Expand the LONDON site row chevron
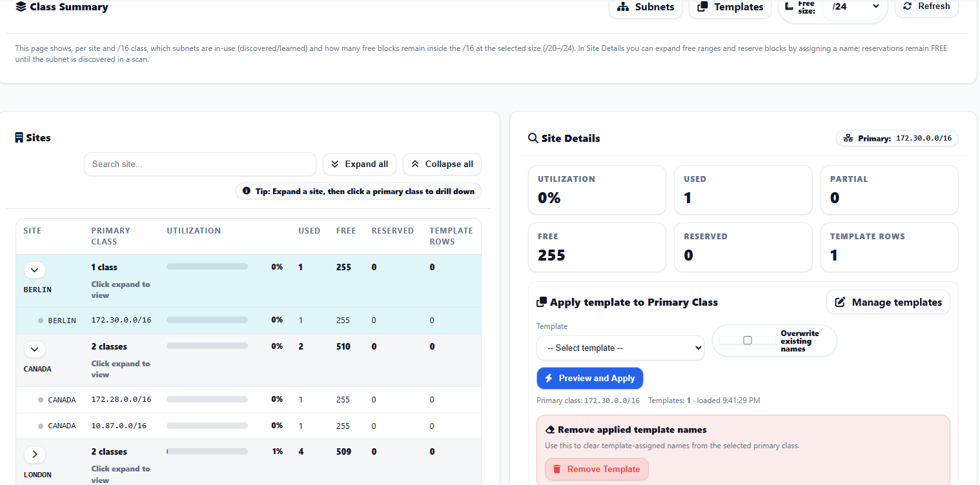980x485 pixels. click(x=34, y=454)
